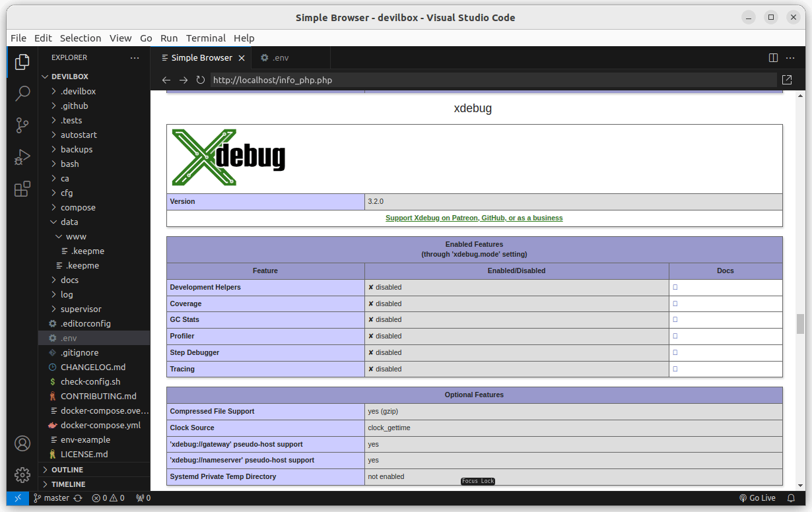Open Source Control view icon
The image size is (812, 512).
(x=22, y=125)
